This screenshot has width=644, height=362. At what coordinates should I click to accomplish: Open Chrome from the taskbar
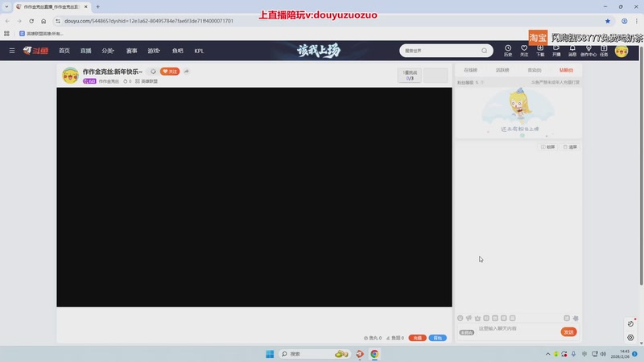tap(374, 354)
